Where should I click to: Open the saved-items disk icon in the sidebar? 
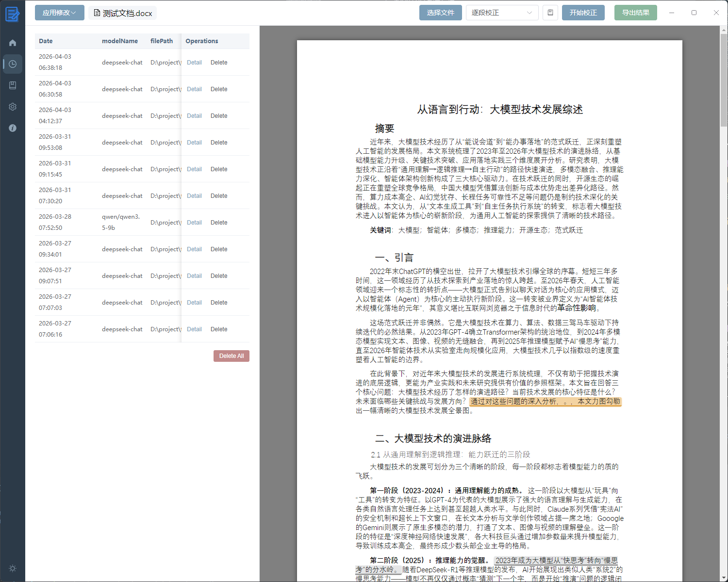[13, 85]
